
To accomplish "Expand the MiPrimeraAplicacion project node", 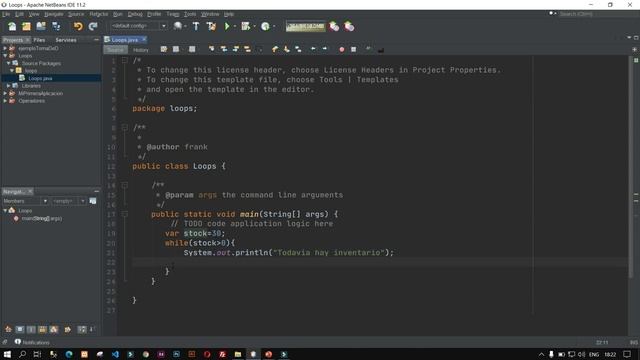I will 5,93.
